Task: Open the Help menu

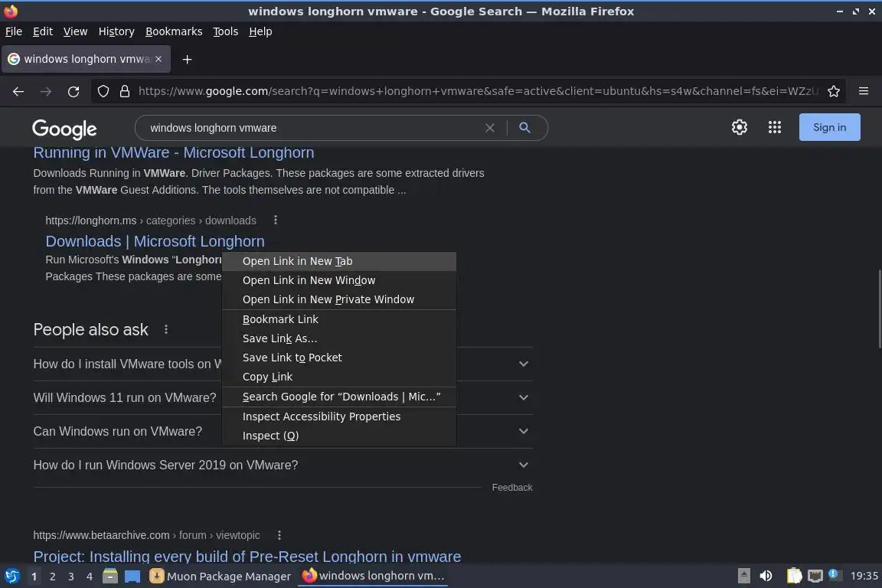Action: click(x=260, y=31)
